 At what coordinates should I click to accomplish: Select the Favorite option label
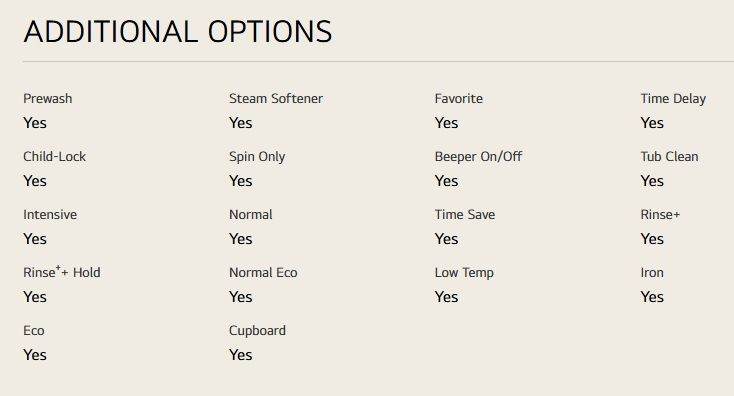(459, 98)
